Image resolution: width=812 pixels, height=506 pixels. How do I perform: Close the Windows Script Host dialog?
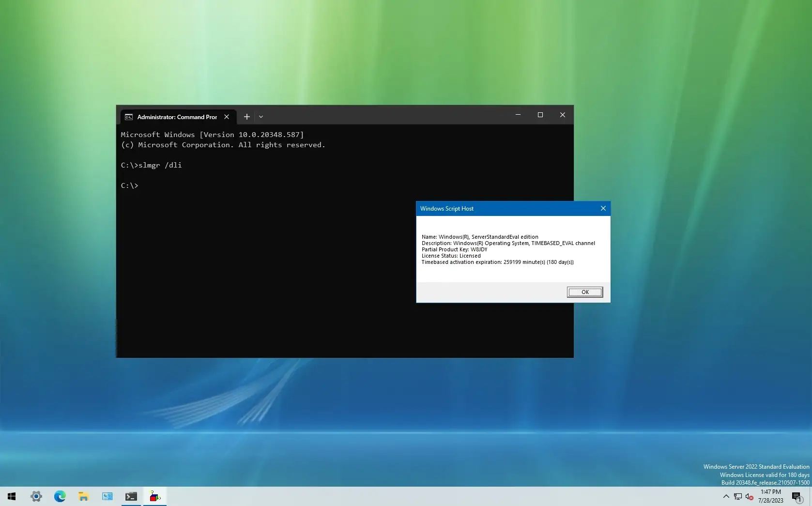click(603, 208)
